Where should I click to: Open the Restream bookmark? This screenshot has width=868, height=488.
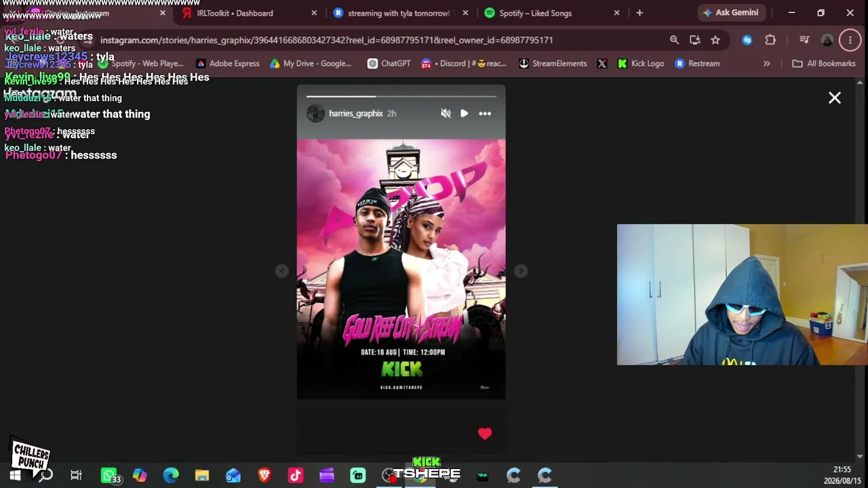(698, 64)
